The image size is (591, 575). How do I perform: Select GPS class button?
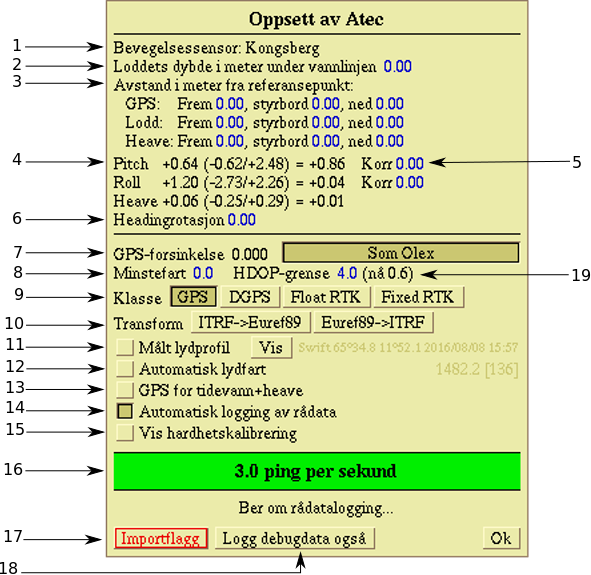click(x=193, y=297)
